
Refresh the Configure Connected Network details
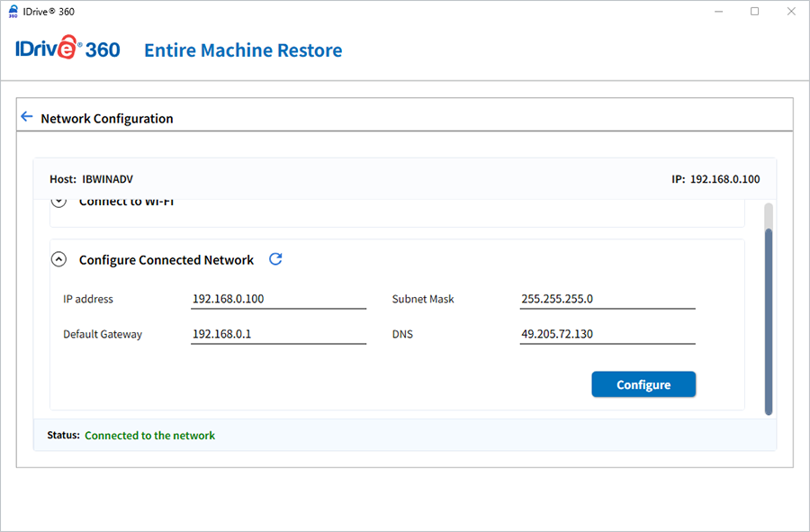tap(276, 258)
